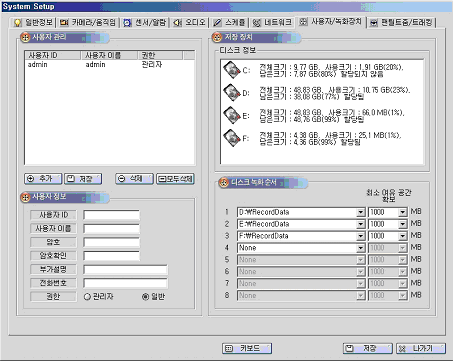453x361 pixels.
Task: Click the C: drive size information text
Action: 331,71
